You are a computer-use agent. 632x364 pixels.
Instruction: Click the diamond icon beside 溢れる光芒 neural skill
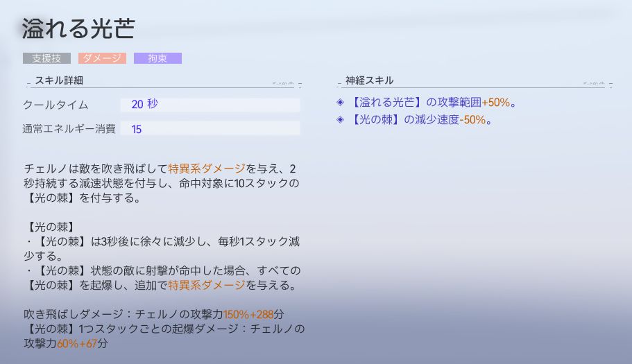(340, 103)
